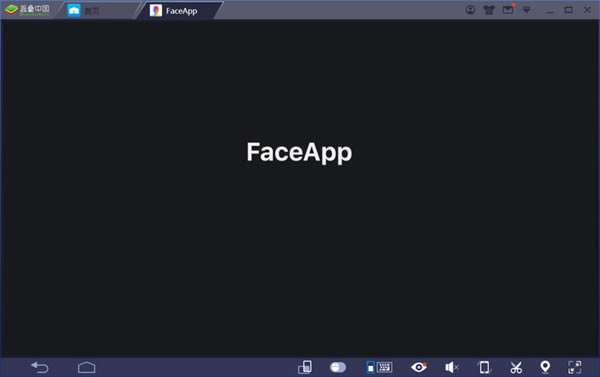Open the user account icon
Image resolution: width=600 pixels, height=377 pixels.
point(470,10)
